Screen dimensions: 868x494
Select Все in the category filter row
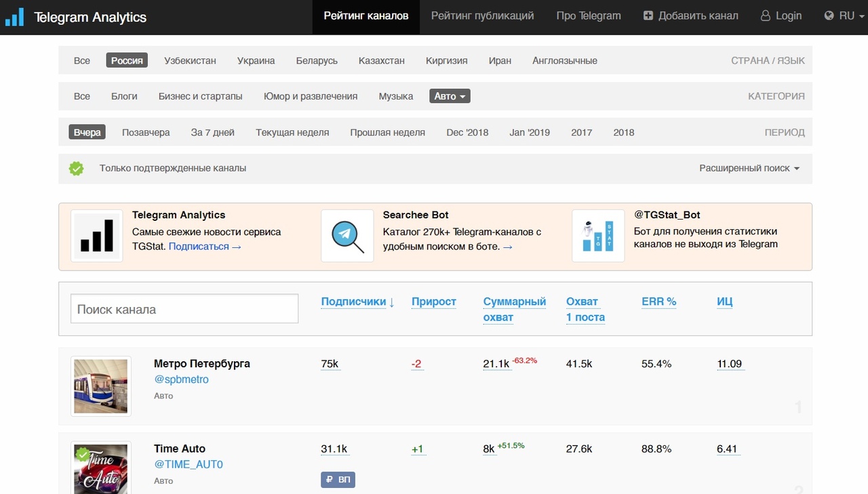[82, 96]
